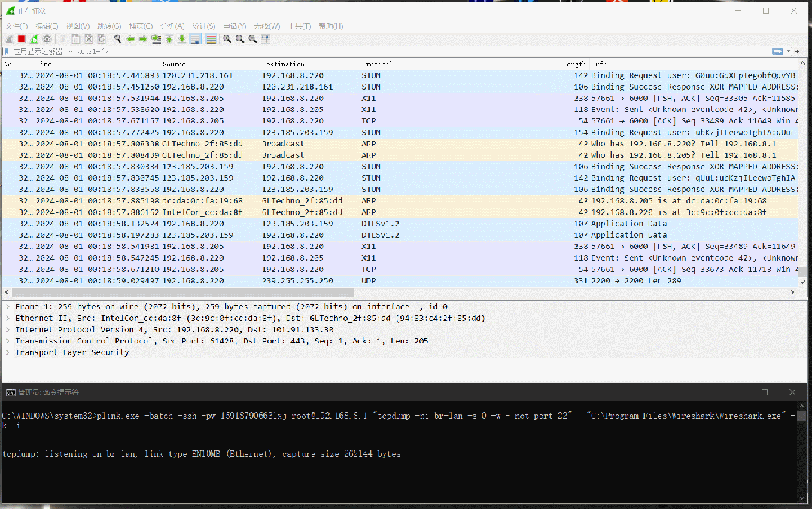Start a new capture with shark fin icon
Viewport: 812px width, 509px height.
[x=9, y=39]
